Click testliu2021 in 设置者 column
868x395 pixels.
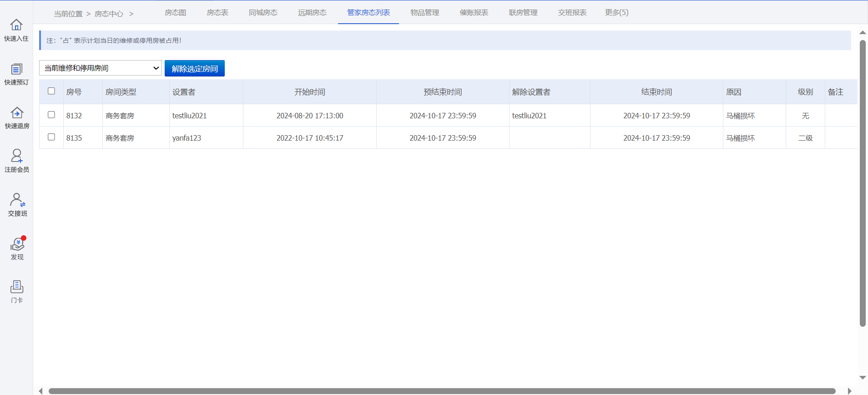[x=189, y=116]
